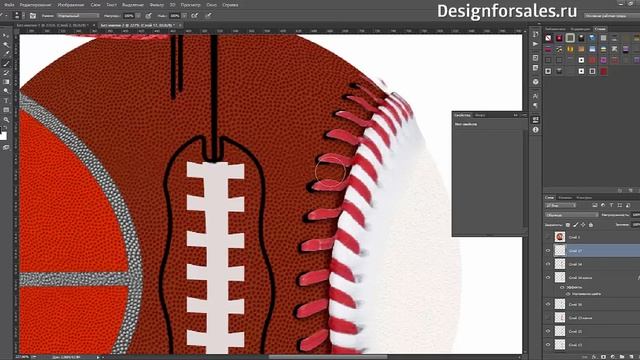Add a layer mask
640x360 pixels.
603,357
